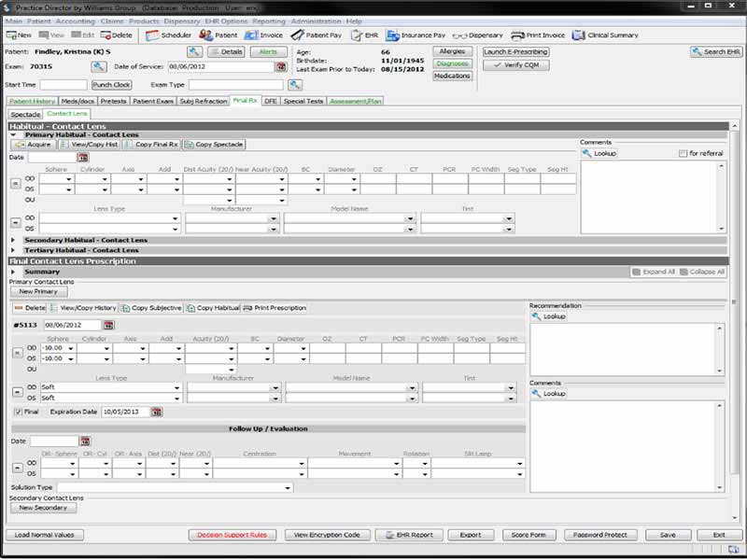Open the Clinical Summary toolbar icon

coord(578,35)
